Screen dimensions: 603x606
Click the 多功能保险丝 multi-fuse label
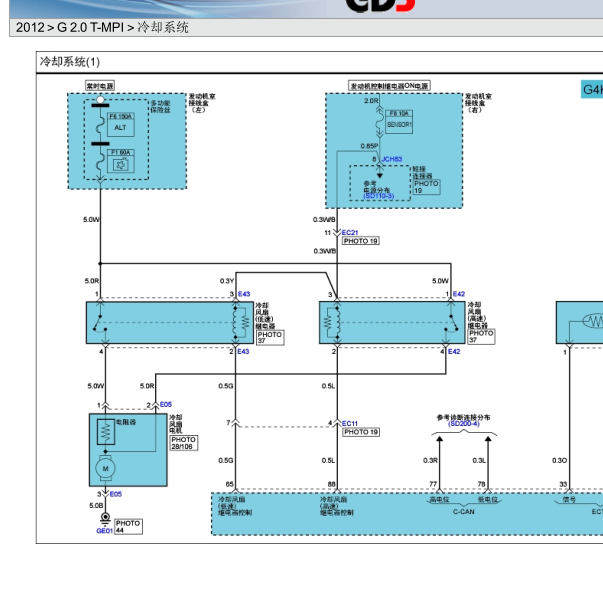click(160, 106)
